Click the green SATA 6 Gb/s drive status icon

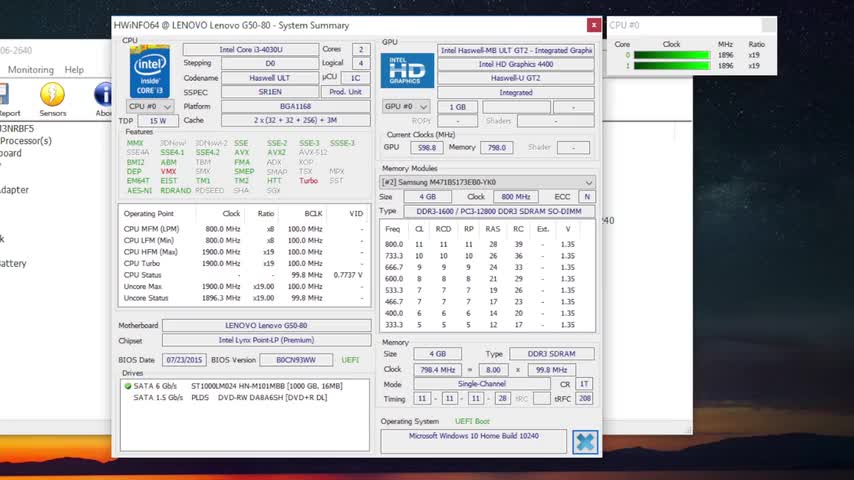[x=128, y=386]
